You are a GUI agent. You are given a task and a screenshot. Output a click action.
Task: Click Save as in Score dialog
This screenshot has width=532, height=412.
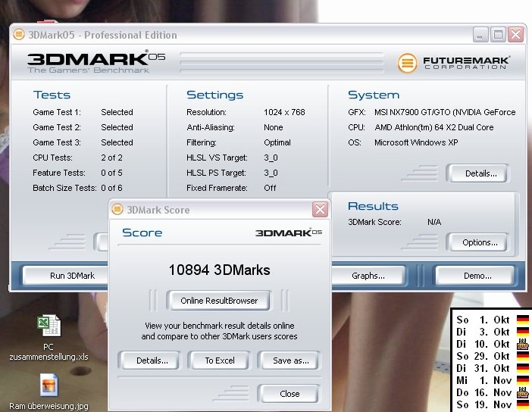point(290,360)
